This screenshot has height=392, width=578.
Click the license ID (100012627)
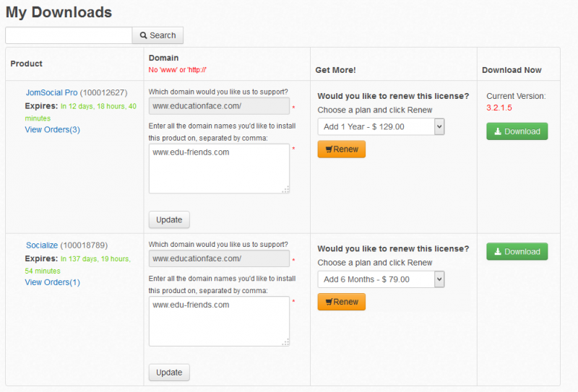[x=103, y=92]
